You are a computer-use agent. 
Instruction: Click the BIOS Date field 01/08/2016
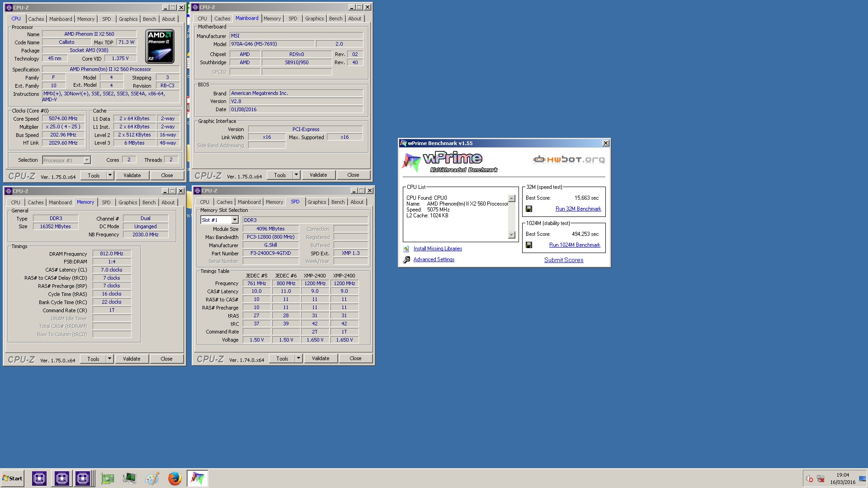coord(296,109)
